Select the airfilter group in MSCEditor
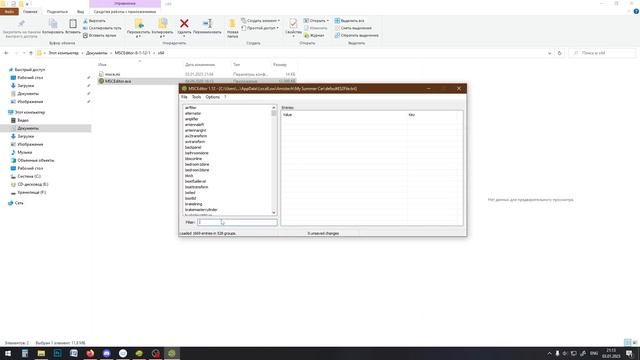 click(191, 108)
